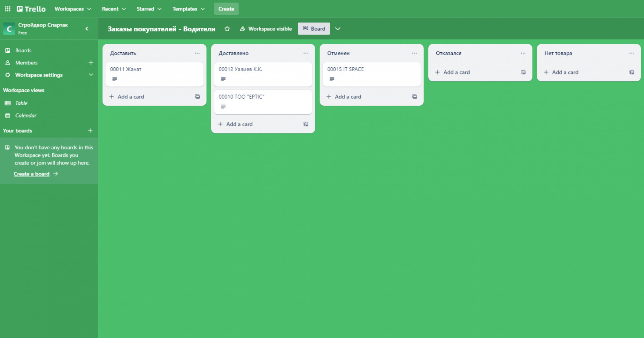Open card 00012 Уалиев К.К.

tap(263, 74)
